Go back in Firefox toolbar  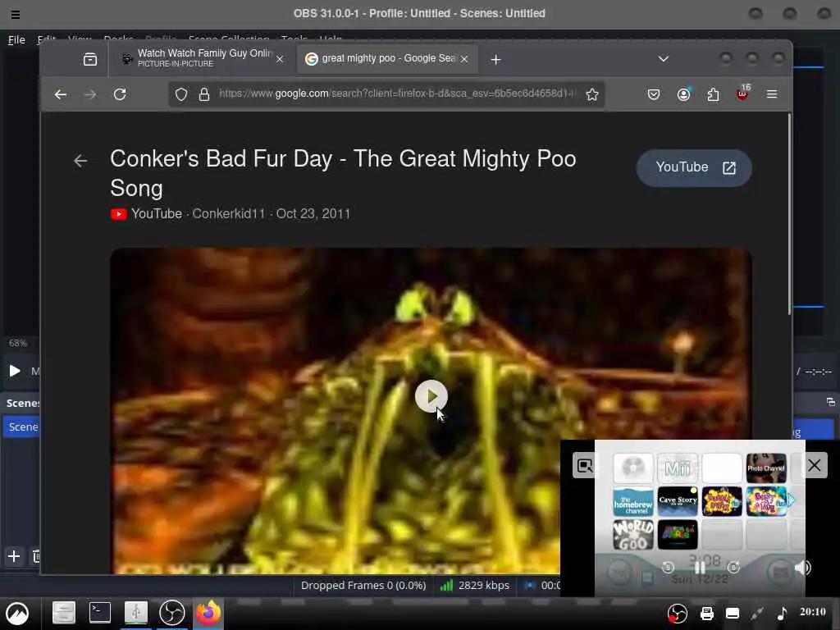pyautogui.click(x=61, y=94)
